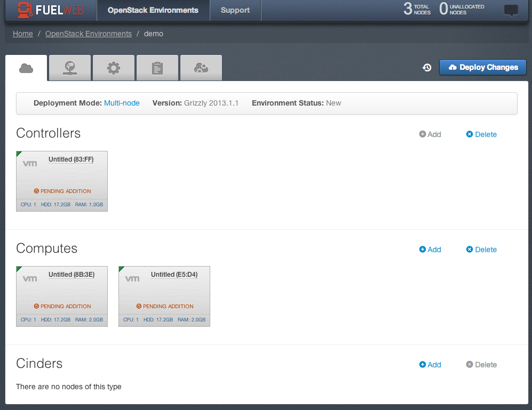Click the OpenStack Environments breadcrumb link
The image size is (532, 410).
tap(88, 34)
